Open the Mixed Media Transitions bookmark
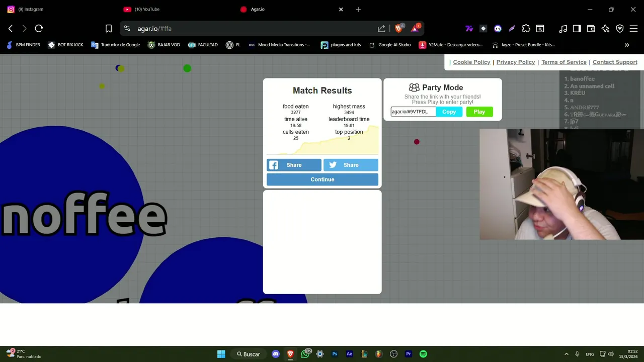This screenshot has height=362, width=644. click(x=279, y=45)
